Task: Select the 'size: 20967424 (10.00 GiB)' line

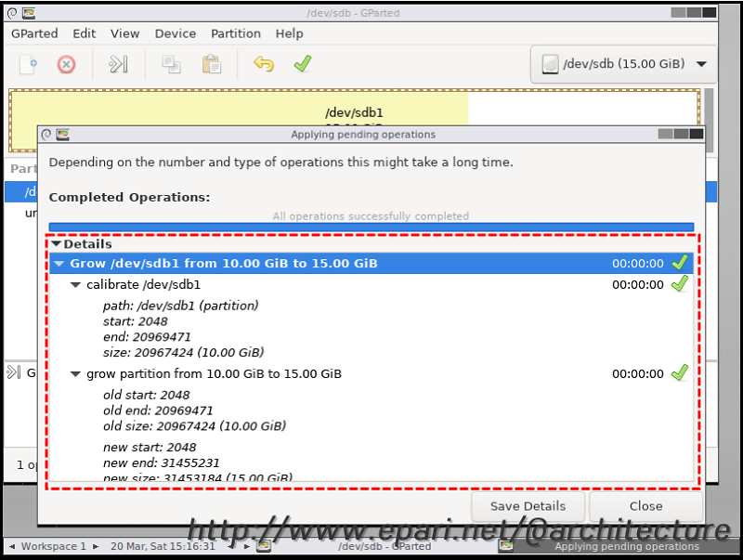Action: pos(183,353)
